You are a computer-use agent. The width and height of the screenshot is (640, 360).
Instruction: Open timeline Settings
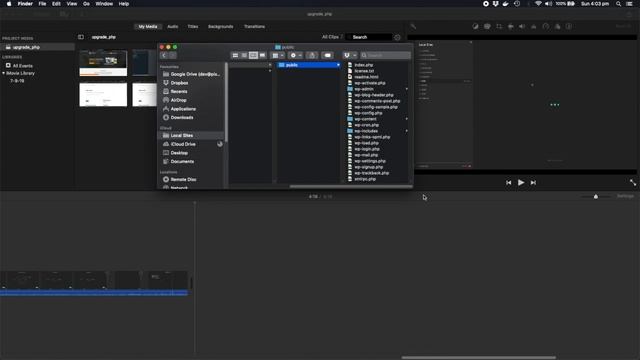625,196
